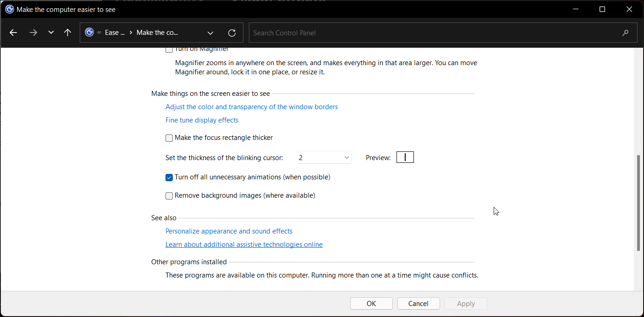
Task: Open Fine tune display effects link
Action: pos(202,120)
